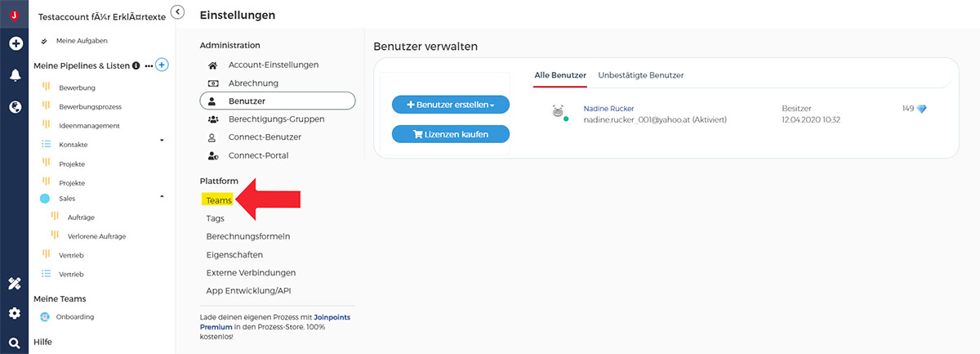Switch to Unbestätigte Benutzer tab
This screenshot has height=354, width=980.
[641, 75]
